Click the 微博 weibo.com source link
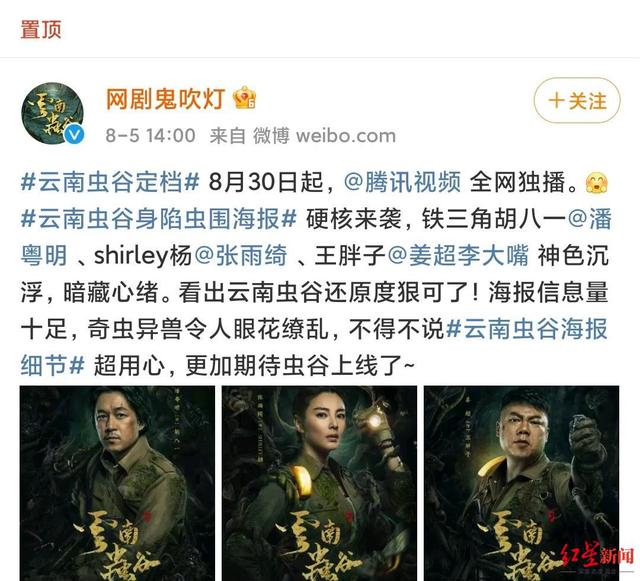This screenshot has height=581, width=640. coord(324,136)
